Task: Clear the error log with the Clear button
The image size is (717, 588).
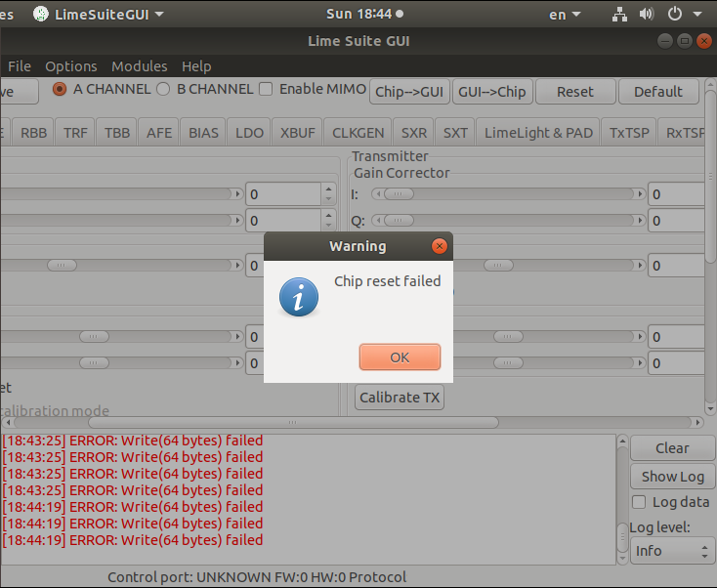Action: pos(672,448)
